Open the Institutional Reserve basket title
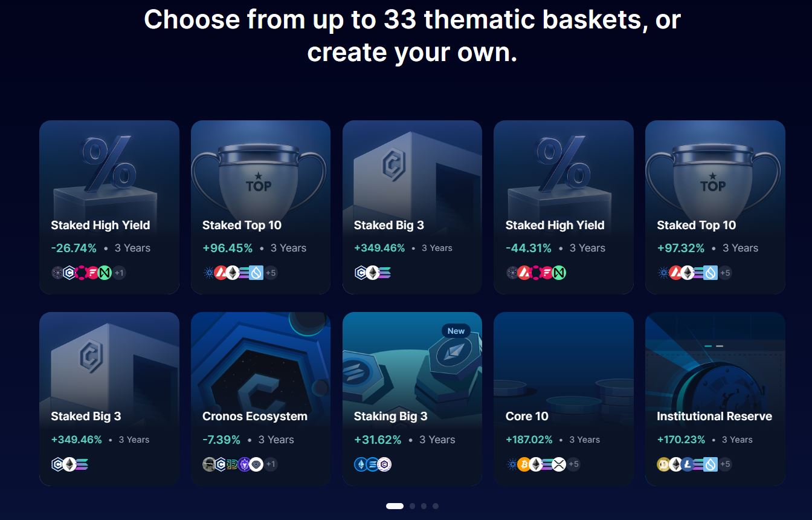 [714, 417]
